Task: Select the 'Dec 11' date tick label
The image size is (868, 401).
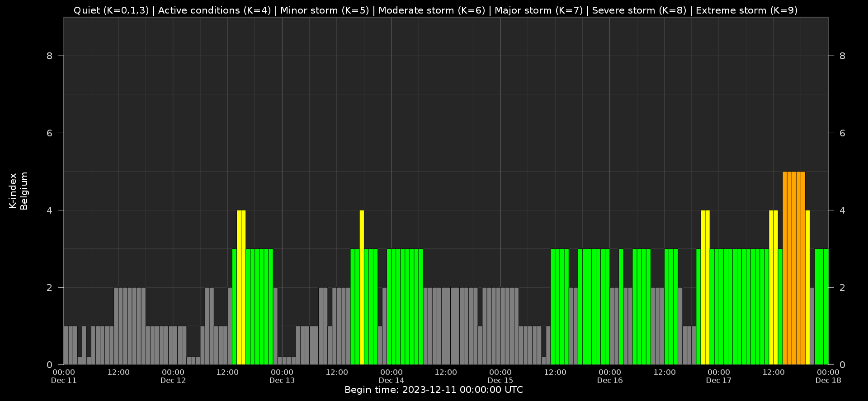Action: (x=64, y=380)
